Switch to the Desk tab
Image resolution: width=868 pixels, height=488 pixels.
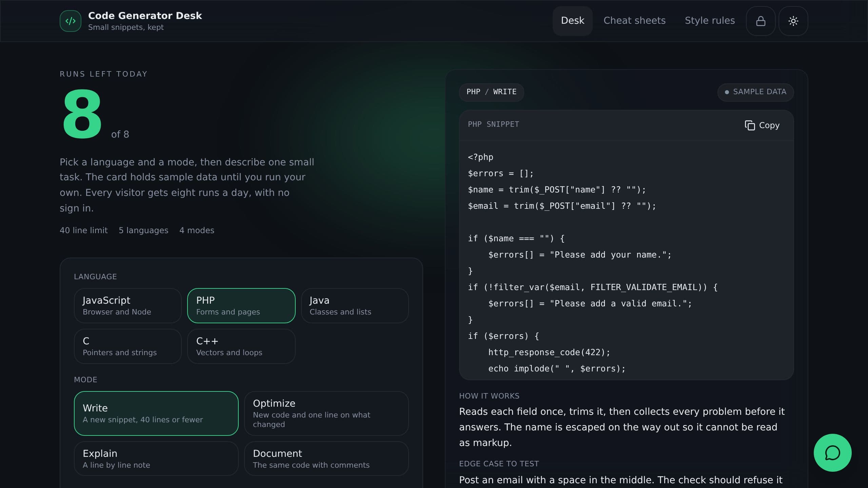coord(572,21)
